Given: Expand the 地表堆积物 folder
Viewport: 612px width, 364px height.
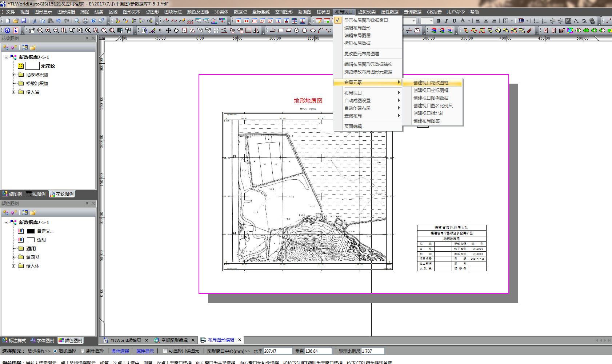Looking at the screenshot, I should tap(14, 75).
